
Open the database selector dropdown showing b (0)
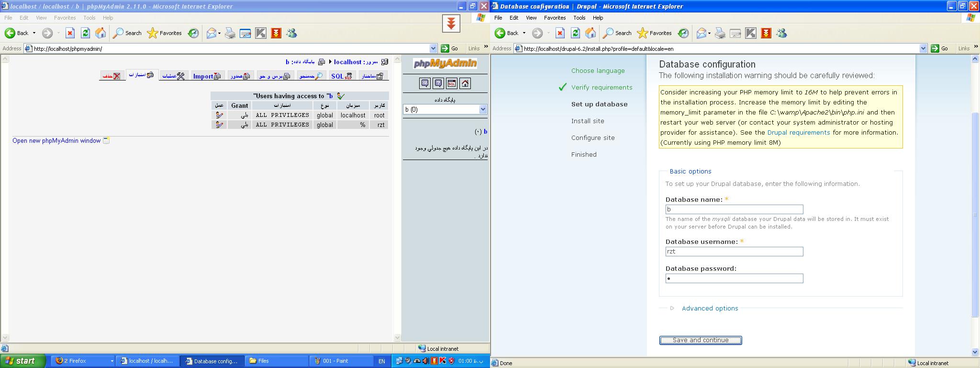(x=445, y=109)
